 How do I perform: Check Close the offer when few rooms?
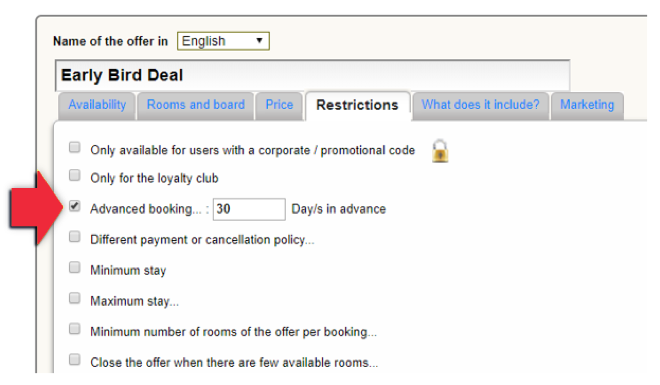(75, 359)
